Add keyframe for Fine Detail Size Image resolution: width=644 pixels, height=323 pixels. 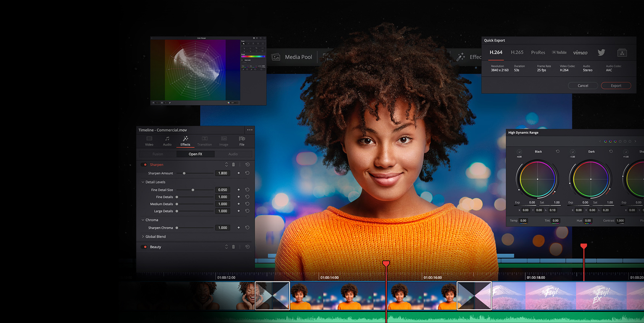pos(238,190)
